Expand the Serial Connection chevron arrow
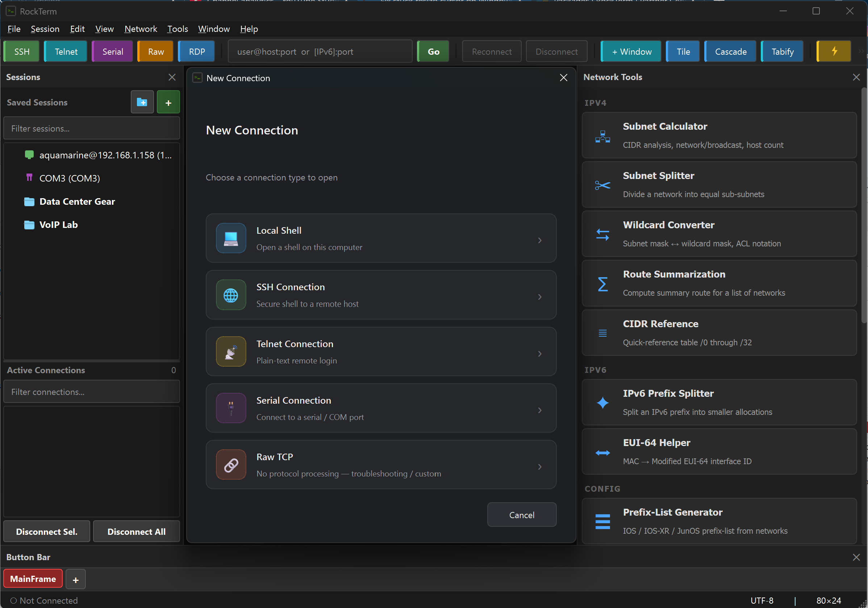868x608 pixels. [x=540, y=410]
